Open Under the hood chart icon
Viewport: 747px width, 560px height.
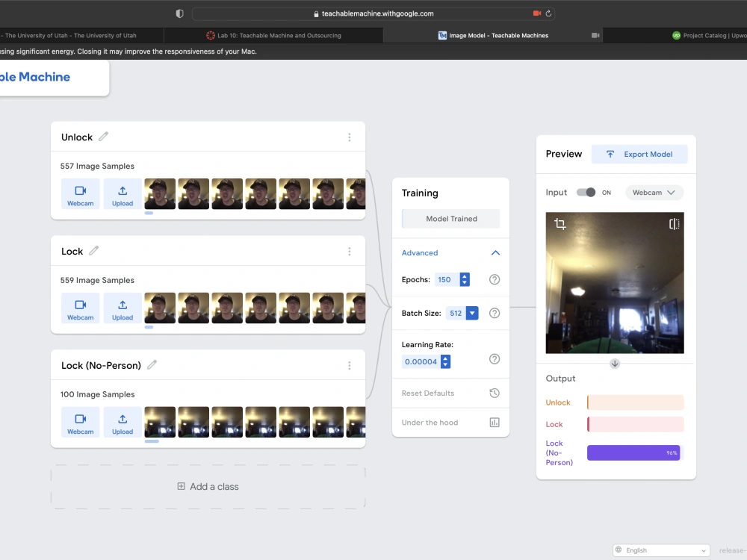click(495, 423)
